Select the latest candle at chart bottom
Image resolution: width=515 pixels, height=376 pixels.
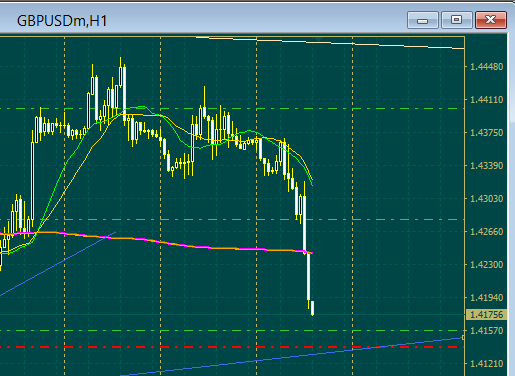pyautogui.click(x=312, y=308)
